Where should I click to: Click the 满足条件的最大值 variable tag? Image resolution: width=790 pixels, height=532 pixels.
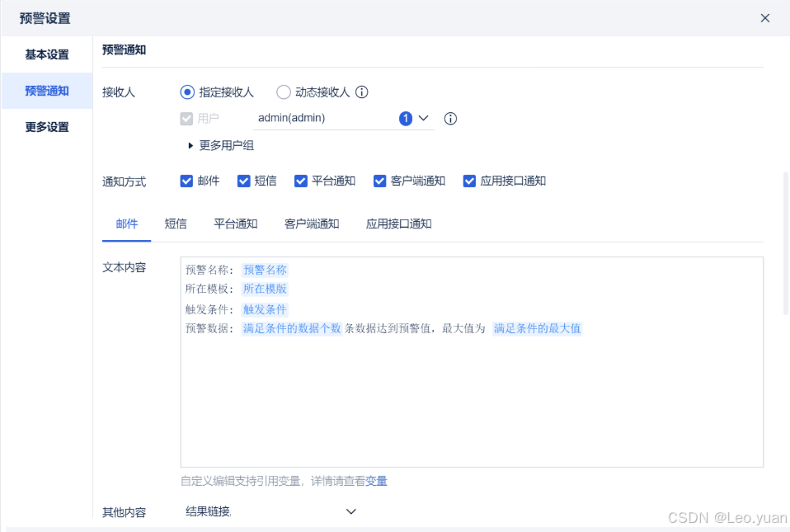(537, 328)
